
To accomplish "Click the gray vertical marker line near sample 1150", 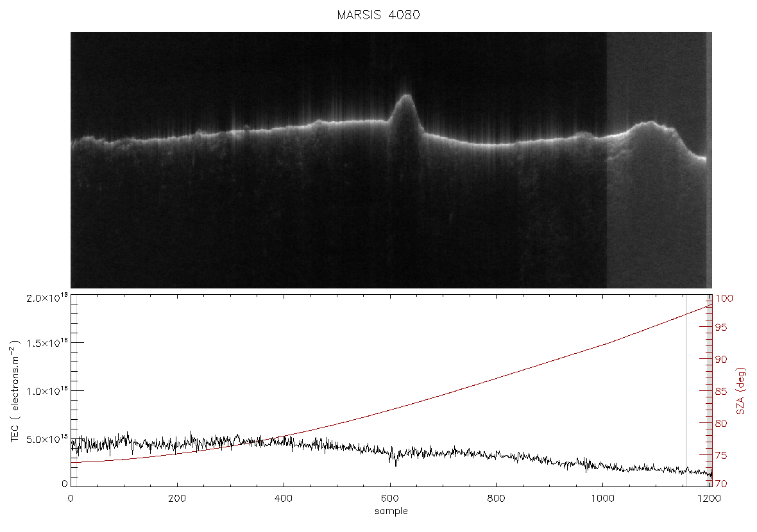I will click(x=686, y=390).
